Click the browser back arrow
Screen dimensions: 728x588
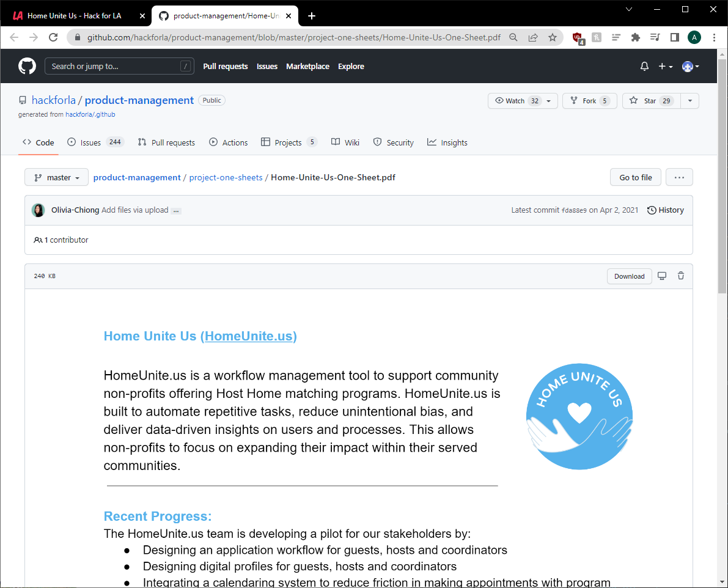(14, 37)
